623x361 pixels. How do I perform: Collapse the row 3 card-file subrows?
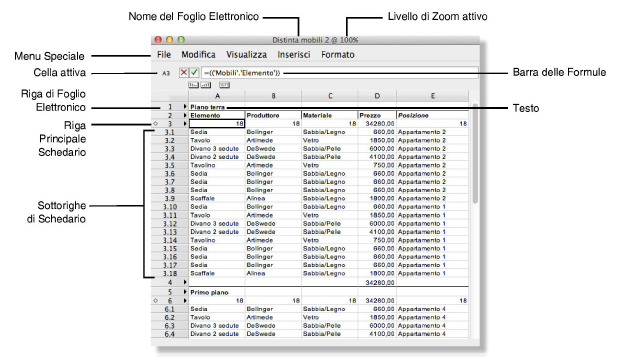[x=185, y=124]
